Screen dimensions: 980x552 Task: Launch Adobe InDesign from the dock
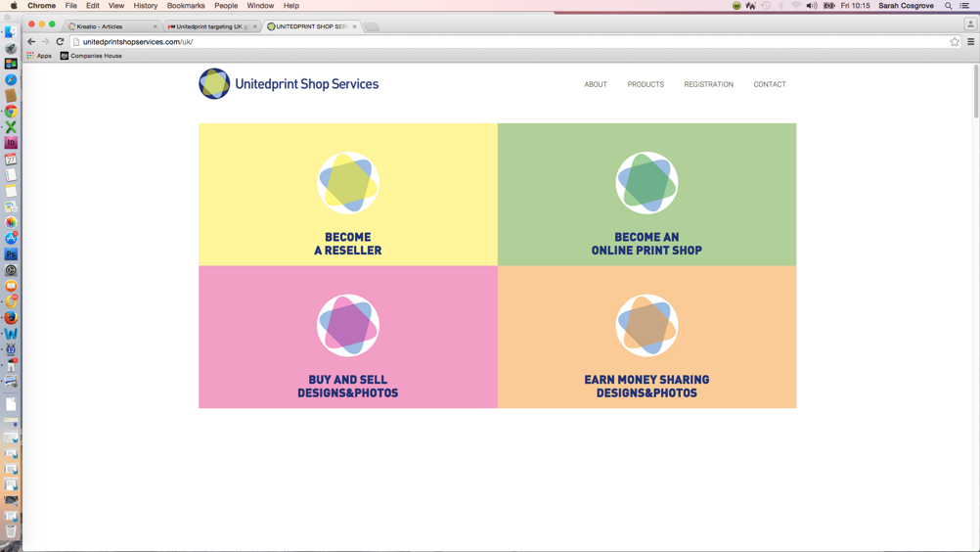tap(11, 143)
